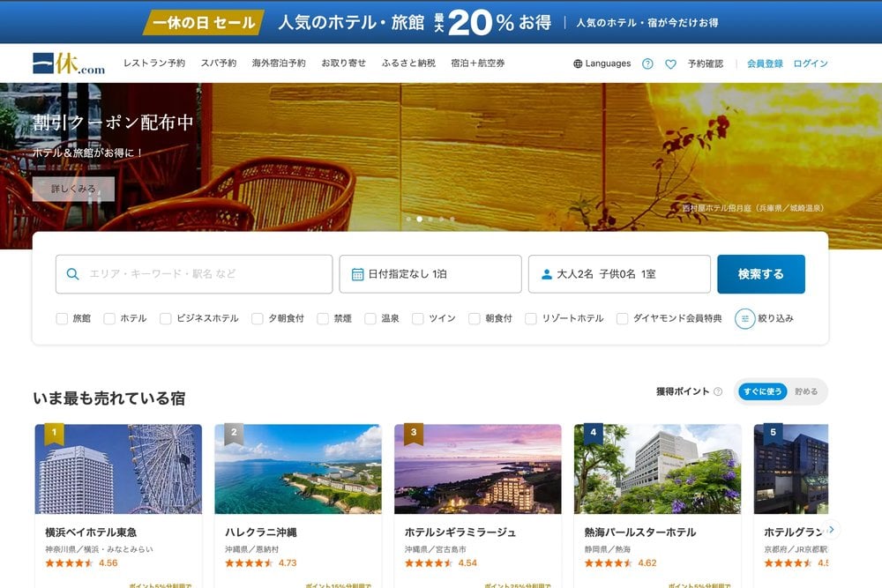
Task: Go to 海外宿泊予約 navigation item
Action: 279,63
